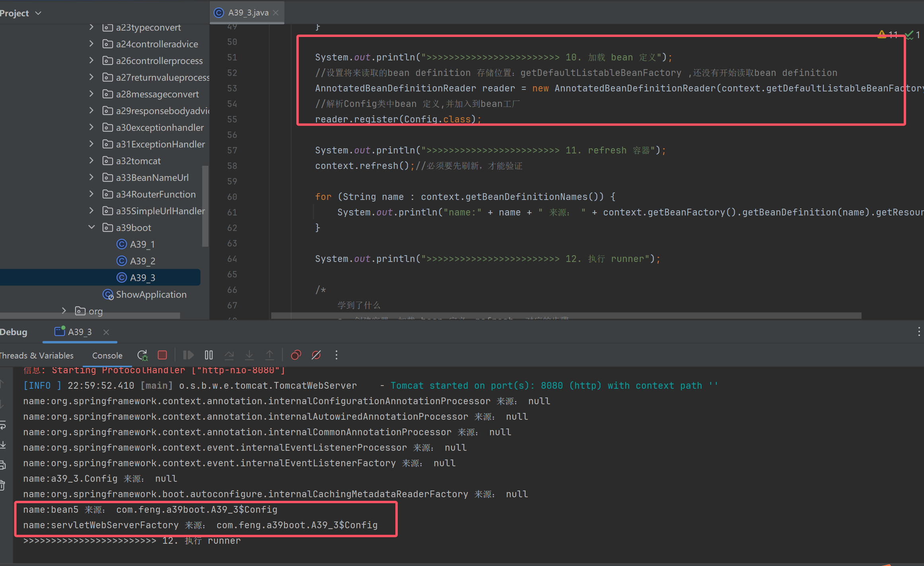Screen dimensions: 924x566
Task: Click the Debug tool window title
Action: tap(14, 332)
